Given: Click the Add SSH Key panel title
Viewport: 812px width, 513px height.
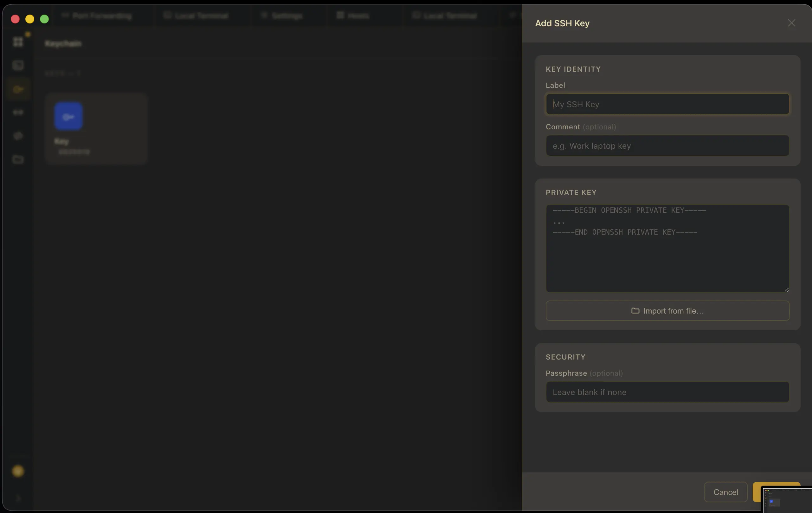Looking at the screenshot, I should tap(562, 23).
